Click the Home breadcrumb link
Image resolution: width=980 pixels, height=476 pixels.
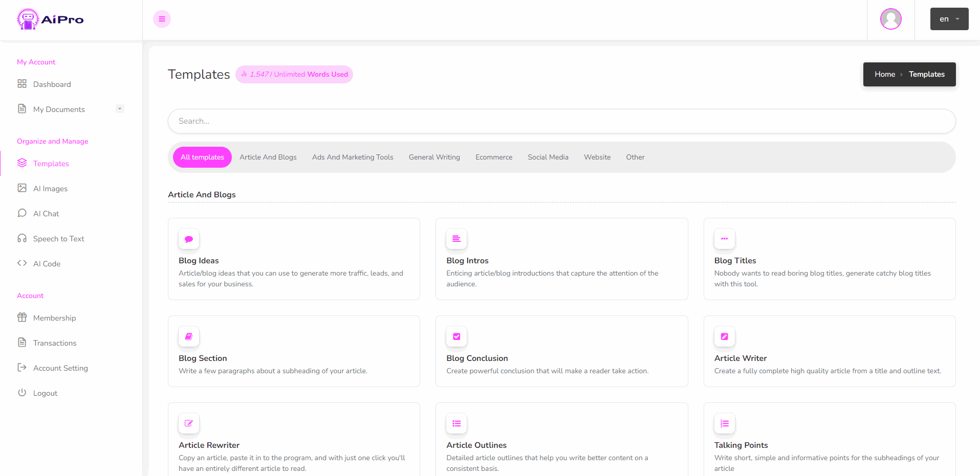tap(884, 74)
